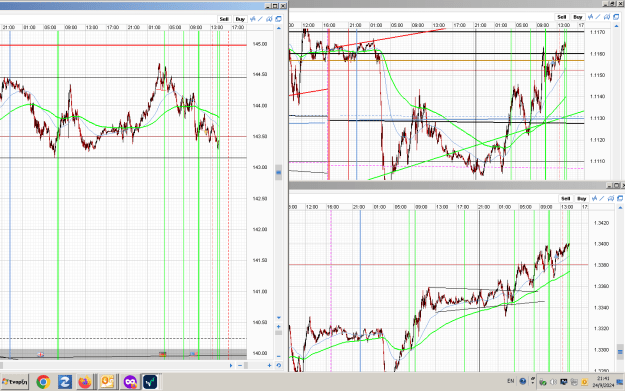
Task: Click the vertical zoom plus in the left chart
Action: point(279,326)
